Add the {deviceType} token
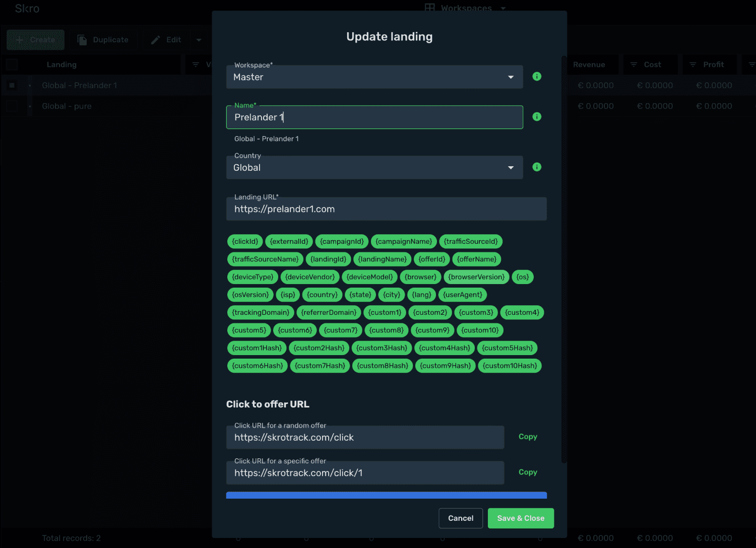756x548 pixels. [253, 277]
